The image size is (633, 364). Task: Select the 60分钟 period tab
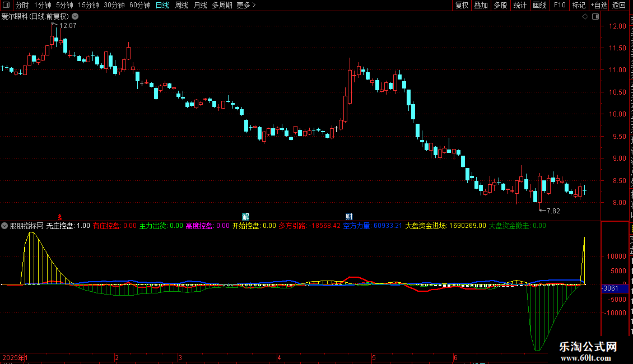(x=140, y=5)
